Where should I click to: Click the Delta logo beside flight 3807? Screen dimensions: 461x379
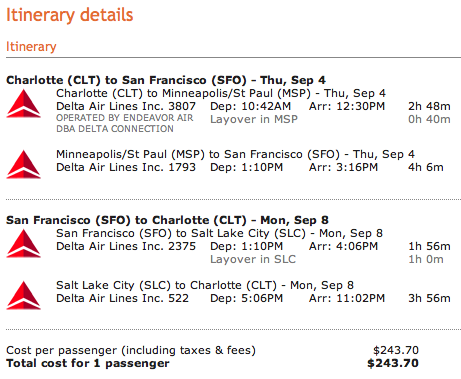pos(24,103)
